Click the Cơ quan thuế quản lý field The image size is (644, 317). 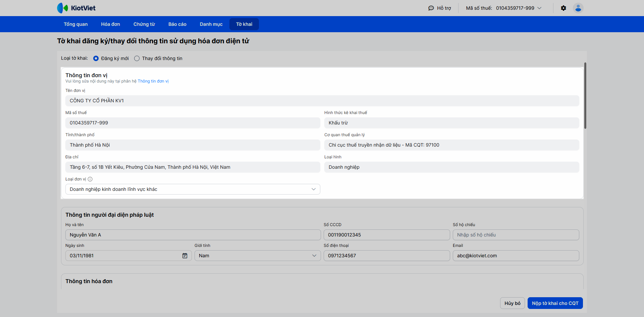pyautogui.click(x=452, y=145)
